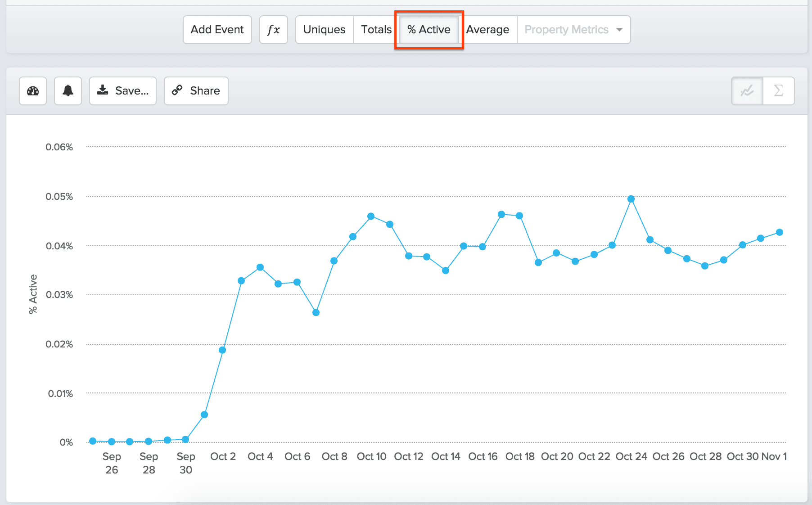Click the fx formula icon
Screen dimensions: 812x505
click(x=273, y=29)
